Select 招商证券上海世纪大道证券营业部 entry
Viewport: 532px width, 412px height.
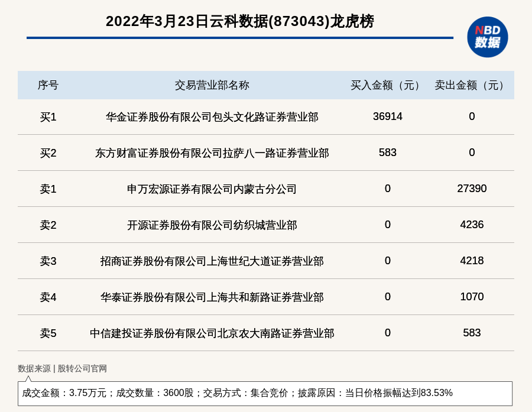click(212, 261)
